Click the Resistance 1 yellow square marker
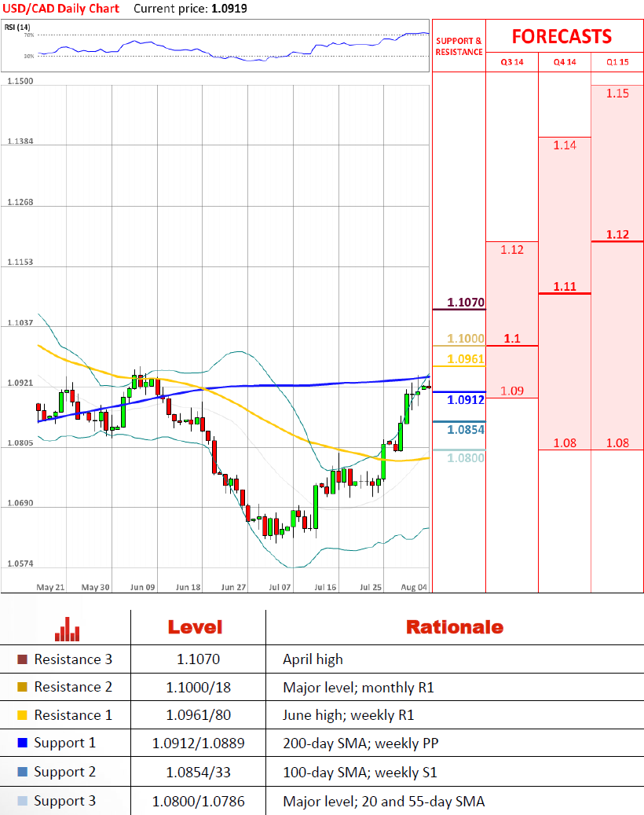The image size is (644, 815). (x=22, y=715)
